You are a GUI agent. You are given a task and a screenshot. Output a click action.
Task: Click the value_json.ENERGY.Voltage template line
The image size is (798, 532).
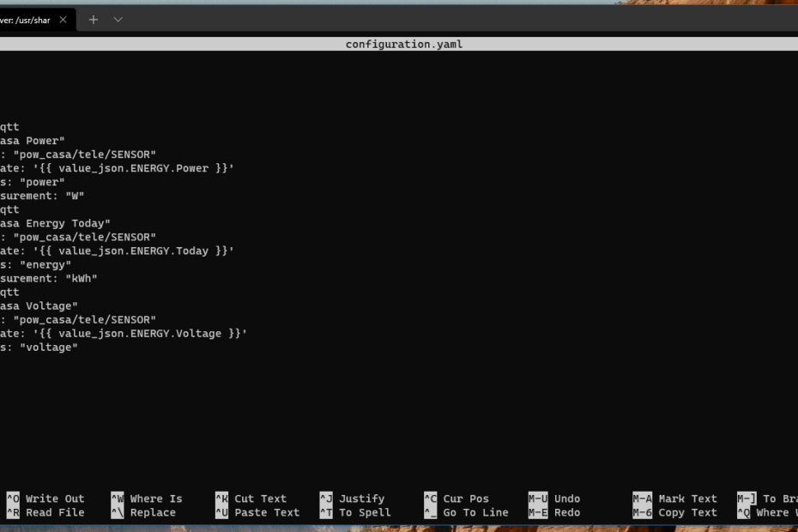coord(124,334)
